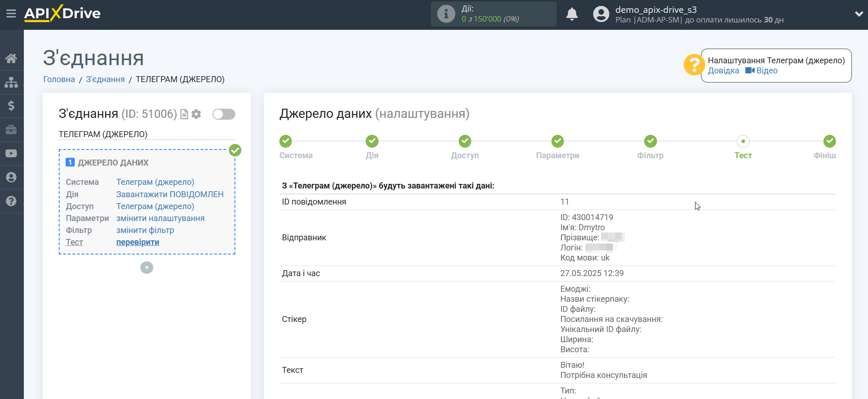The width and height of the screenshot is (868, 399).
Task: Go to Фільтр step
Action: tap(650, 141)
